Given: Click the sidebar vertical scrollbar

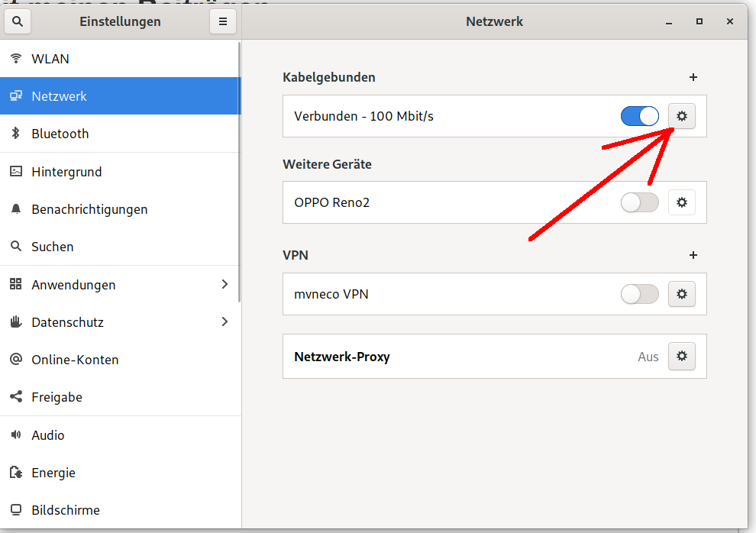Looking at the screenshot, I should coord(239,172).
